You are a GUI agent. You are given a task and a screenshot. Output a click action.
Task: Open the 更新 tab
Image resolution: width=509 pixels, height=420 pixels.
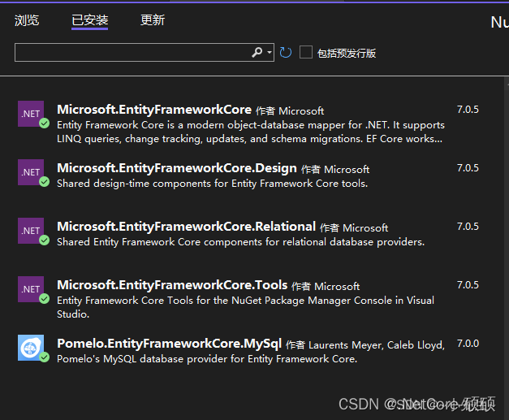[153, 20]
